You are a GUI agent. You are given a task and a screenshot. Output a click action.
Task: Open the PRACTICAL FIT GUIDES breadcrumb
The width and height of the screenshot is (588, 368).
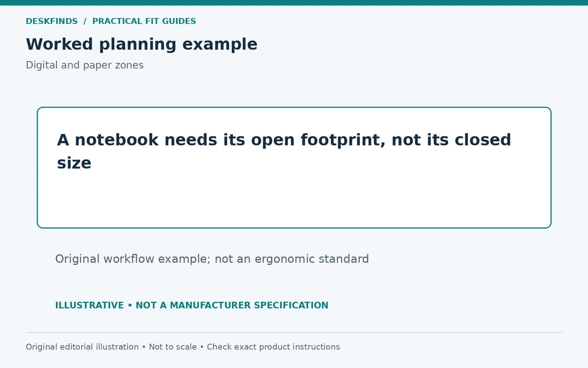(x=144, y=21)
